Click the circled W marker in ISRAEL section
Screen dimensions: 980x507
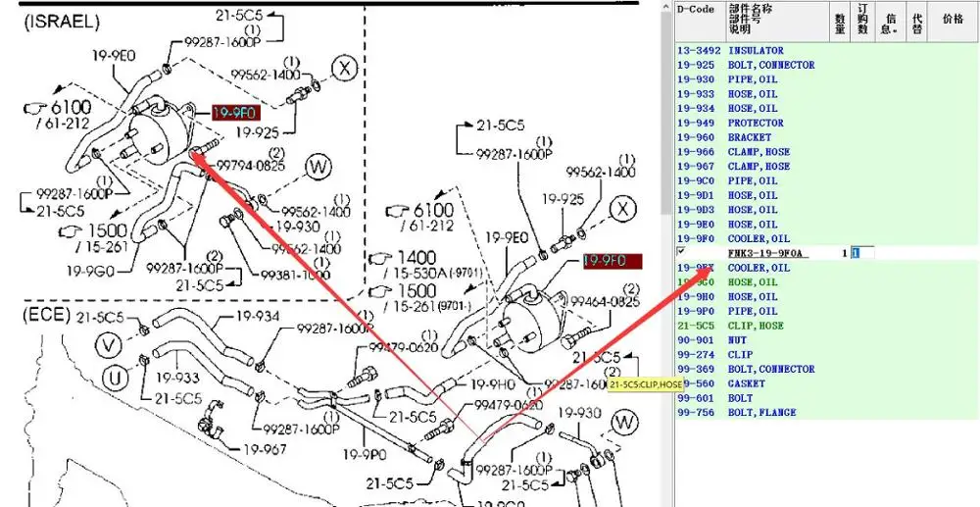(318, 167)
